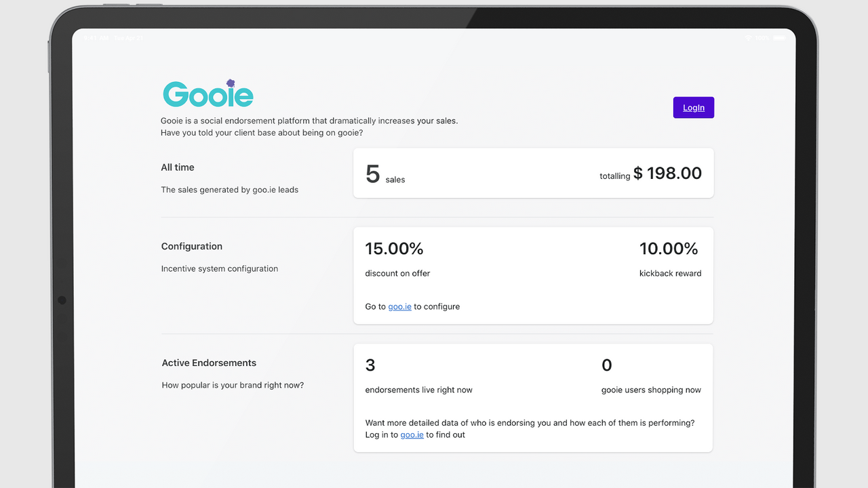Click the LogIn button
Image resolution: width=868 pixels, height=488 pixels.
click(693, 108)
